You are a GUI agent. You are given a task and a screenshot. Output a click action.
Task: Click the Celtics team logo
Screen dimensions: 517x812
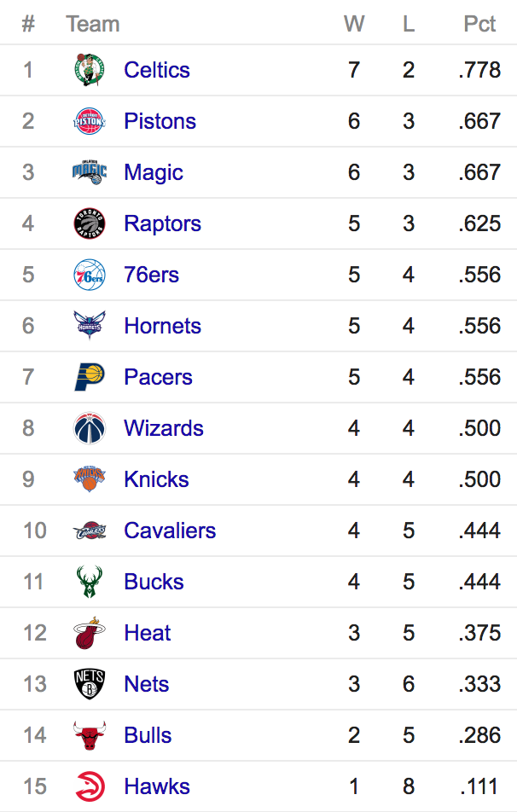tap(90, 70)
